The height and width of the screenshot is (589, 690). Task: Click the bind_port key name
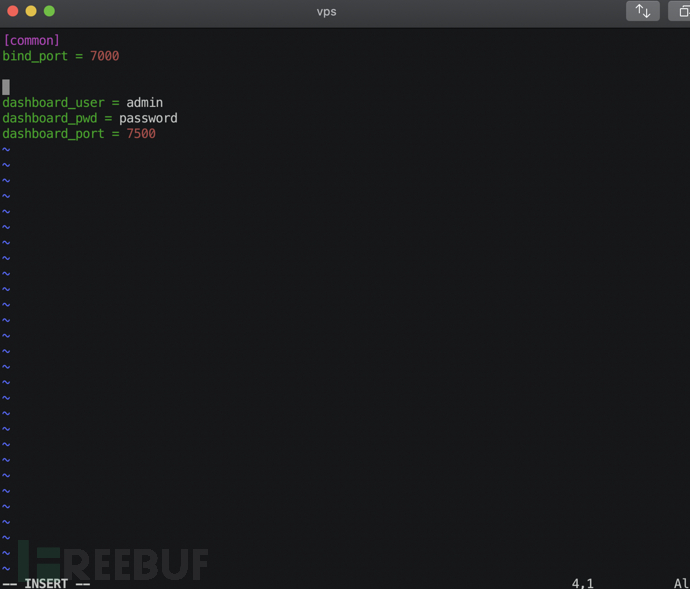point(35,56)
